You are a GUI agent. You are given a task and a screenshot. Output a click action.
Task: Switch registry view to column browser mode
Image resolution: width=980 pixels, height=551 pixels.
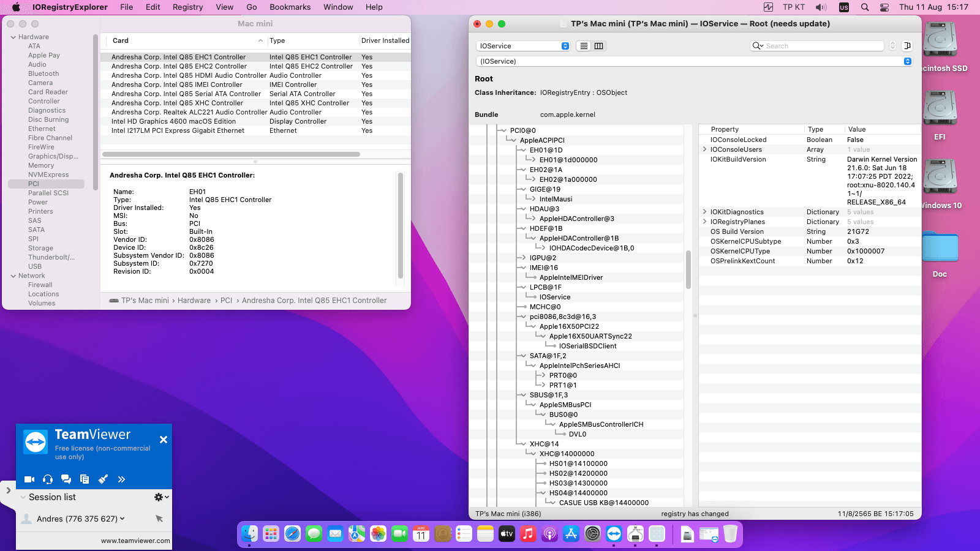tap(599, 46)
